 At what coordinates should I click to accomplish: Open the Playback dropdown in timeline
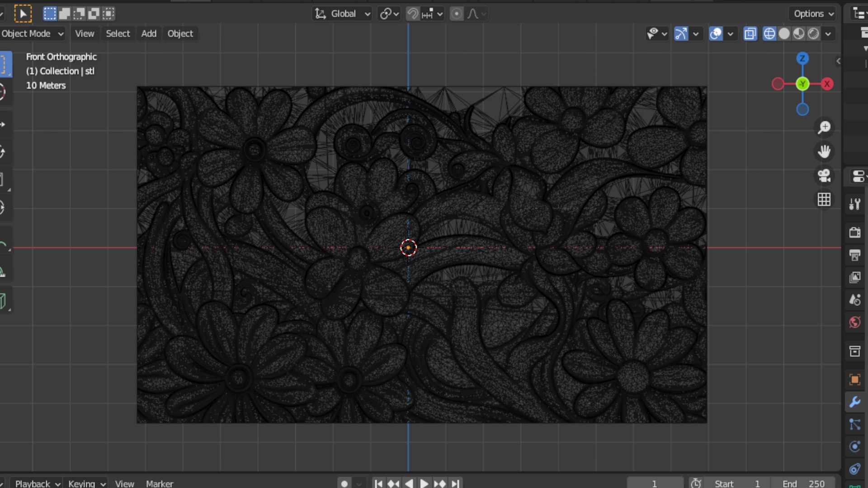click(37, 483)
